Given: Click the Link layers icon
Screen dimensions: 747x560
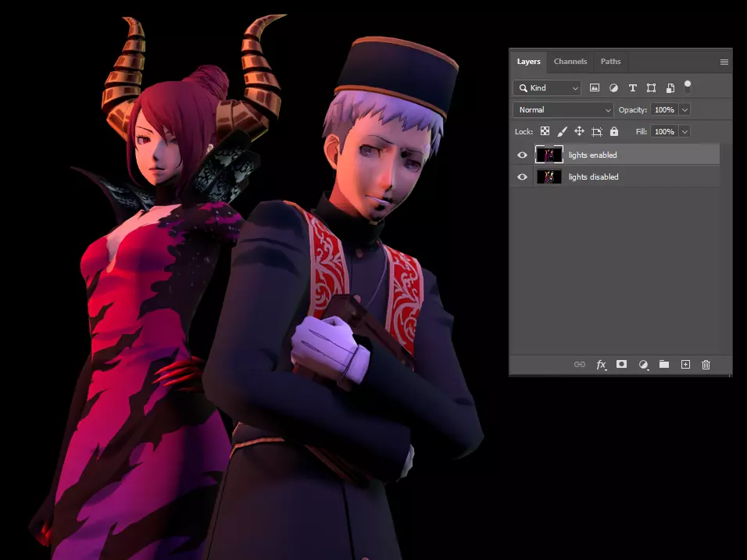Looking at the screenshot, I should click(x=579, y=364).
